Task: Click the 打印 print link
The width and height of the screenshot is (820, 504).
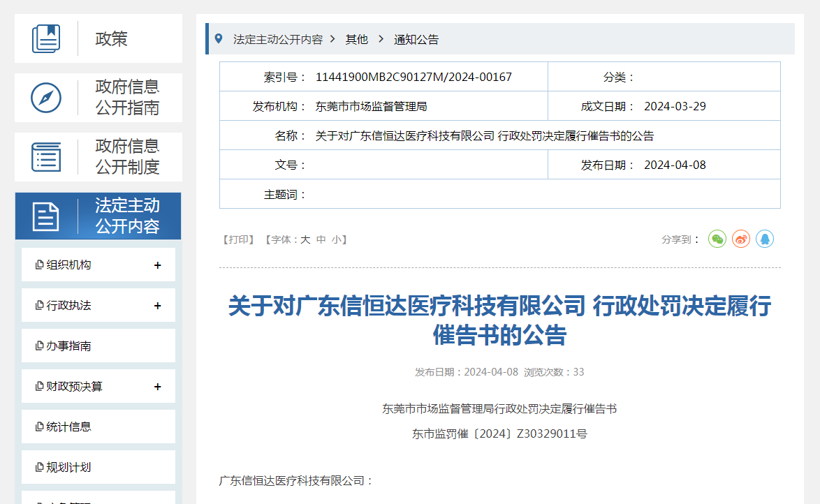Action: (x=238, y=239)
